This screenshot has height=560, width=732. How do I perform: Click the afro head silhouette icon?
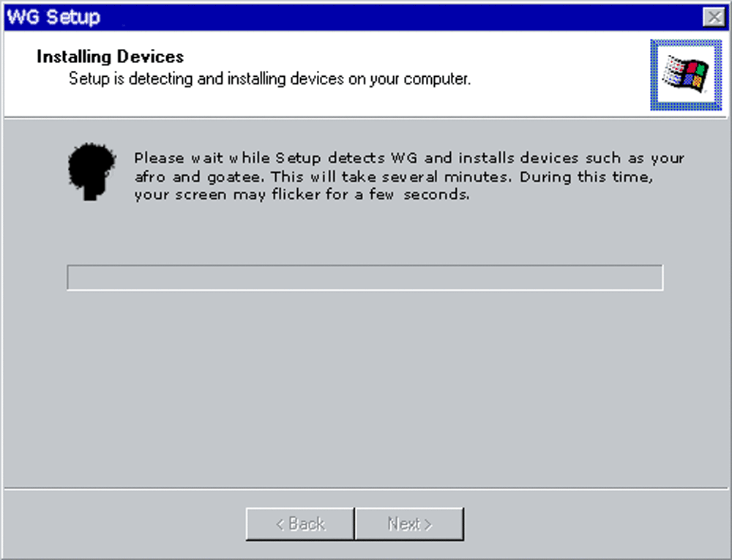click(91, 172)
